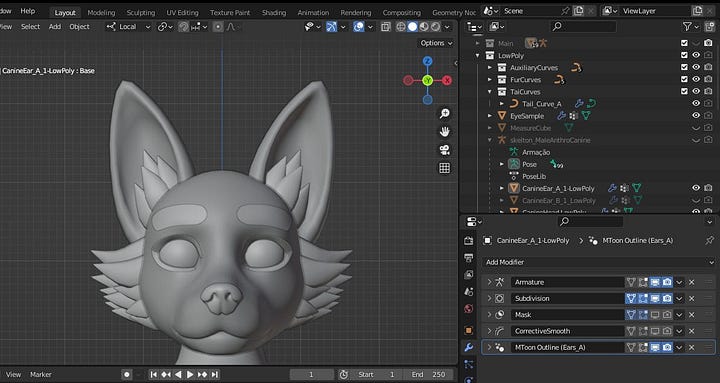Select material preview shading mode
The width and height of the screenshot is (720, 383).
coord(424,27)
